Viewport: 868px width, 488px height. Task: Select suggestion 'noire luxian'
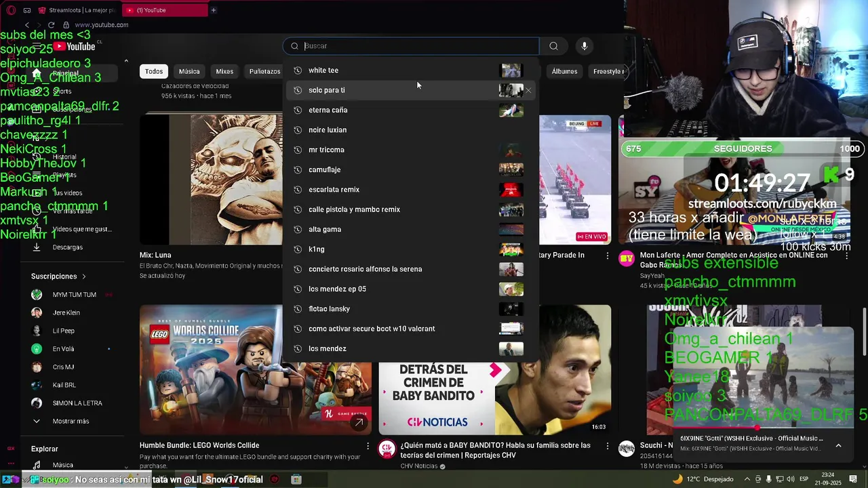click(411, 130)
